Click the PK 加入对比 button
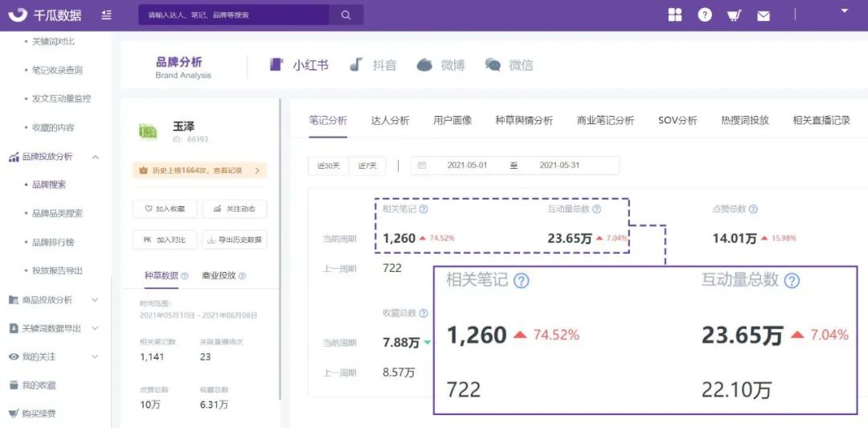The height and width of the screenshot is (428, 868). click(x=165, y=240)
